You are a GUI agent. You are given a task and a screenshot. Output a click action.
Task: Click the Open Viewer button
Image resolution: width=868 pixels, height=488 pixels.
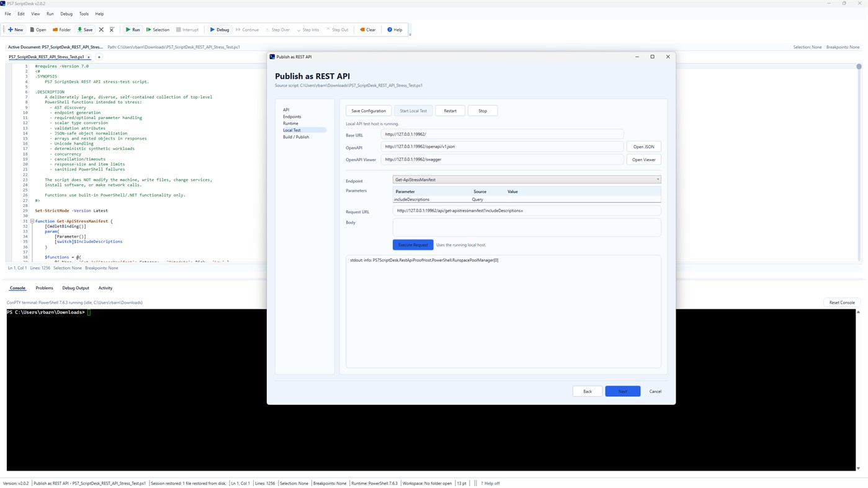click(x=644, y=160)
